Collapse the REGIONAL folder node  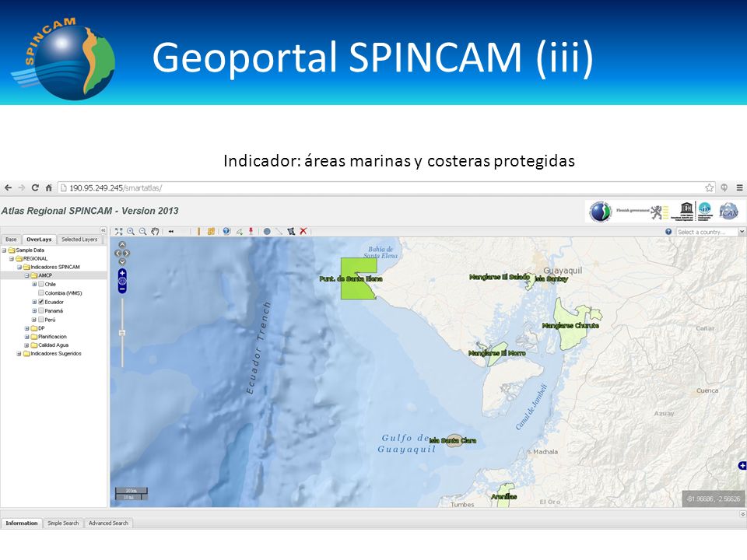tap(12, 258)
